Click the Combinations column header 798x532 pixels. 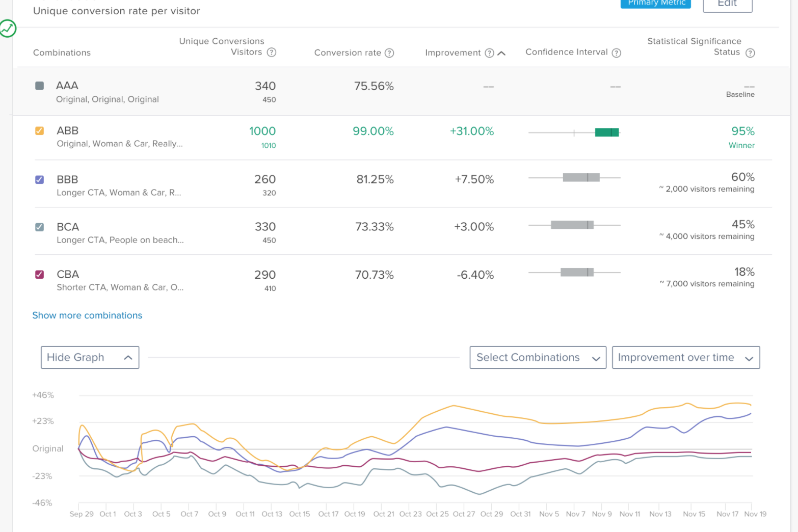click(x=62, y=53)
